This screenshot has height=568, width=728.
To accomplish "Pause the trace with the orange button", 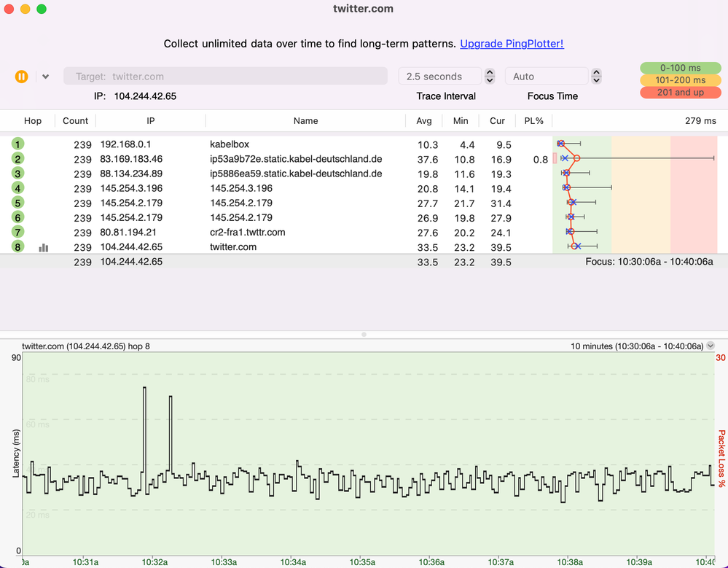I will point(21,76).
